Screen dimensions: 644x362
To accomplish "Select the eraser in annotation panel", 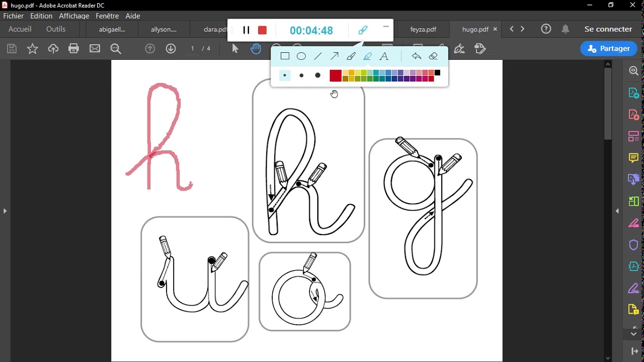I will tap(434, 56).
